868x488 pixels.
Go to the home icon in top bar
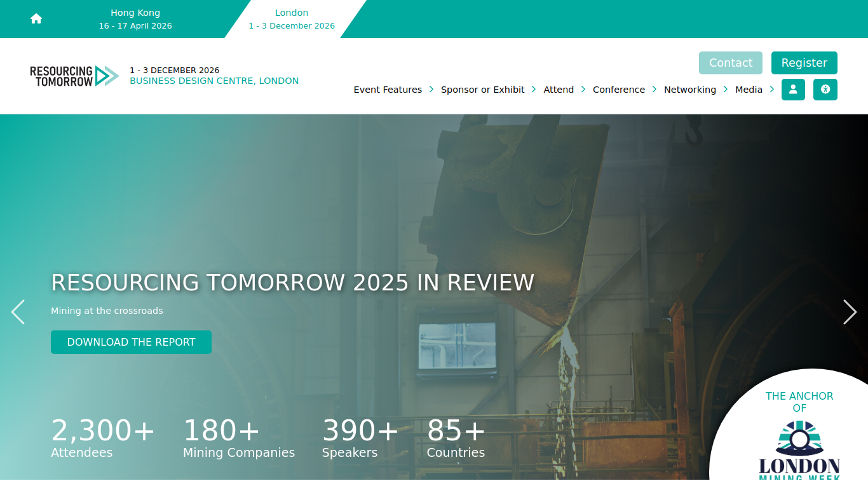coord(36,19)
